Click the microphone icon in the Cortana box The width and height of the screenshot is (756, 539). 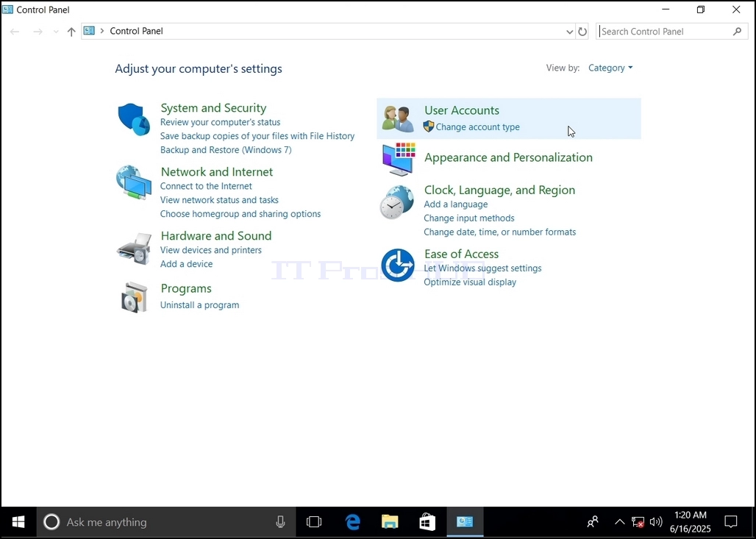coord(280,522)
